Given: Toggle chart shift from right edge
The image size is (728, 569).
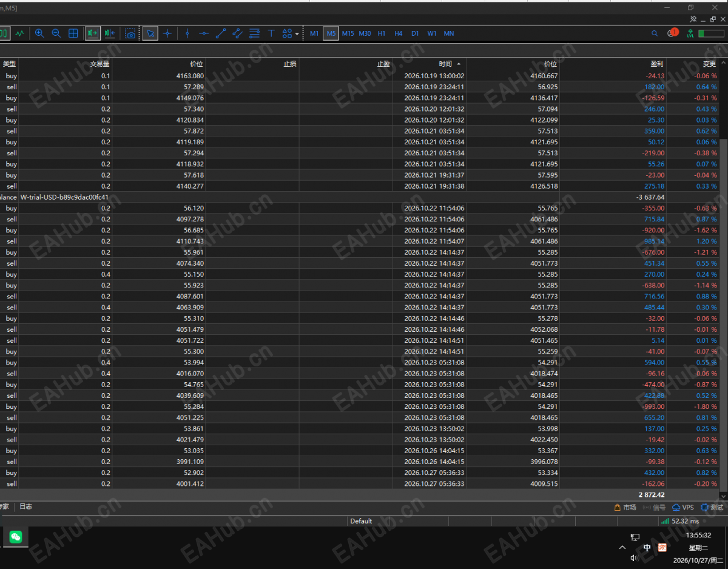Looking at the screenshot, I should click(110, 33).
